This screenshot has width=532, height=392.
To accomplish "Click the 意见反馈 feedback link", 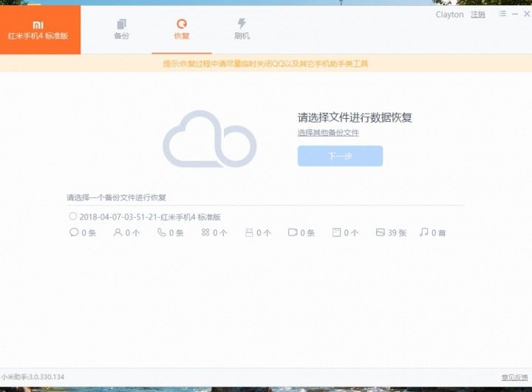I will 515,377.
